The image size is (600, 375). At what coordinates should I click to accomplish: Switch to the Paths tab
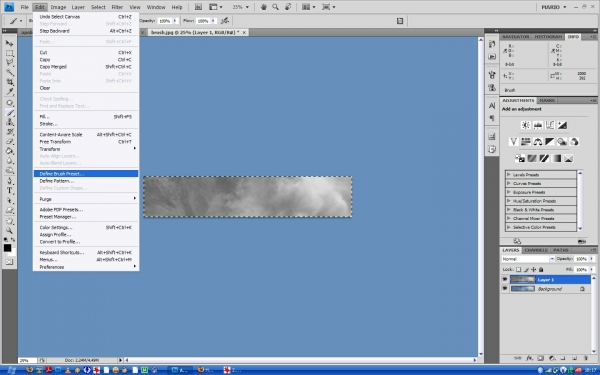point(561,250)
